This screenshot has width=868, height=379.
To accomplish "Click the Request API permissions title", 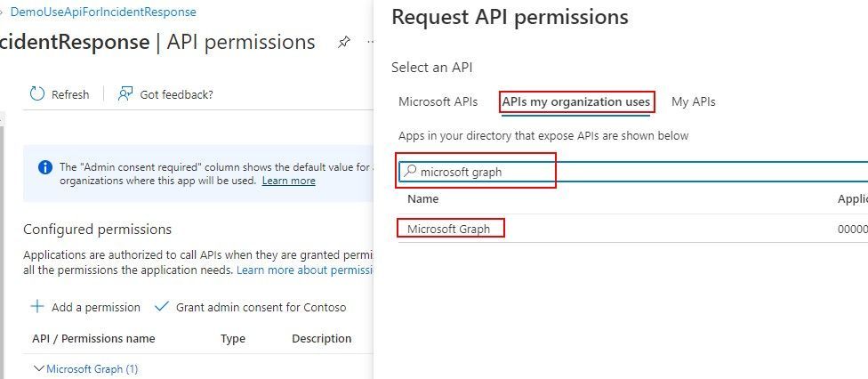I will 510,17.
